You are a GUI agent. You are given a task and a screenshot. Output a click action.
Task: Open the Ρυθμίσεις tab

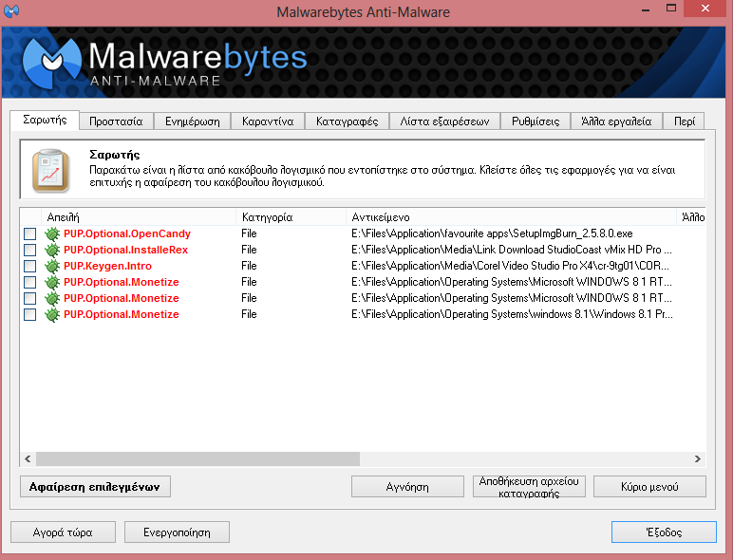point(536,121)
